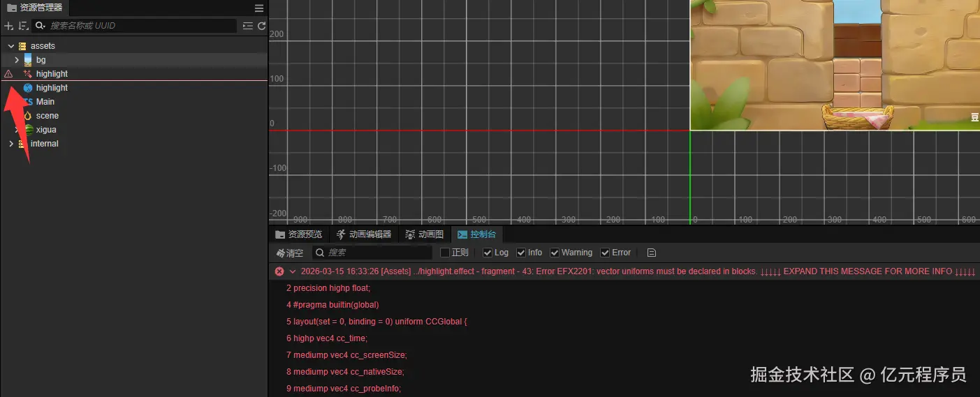Viewport: 980px width, 397px height.
Task: Open the console log file icon
Action: (651, 253)
